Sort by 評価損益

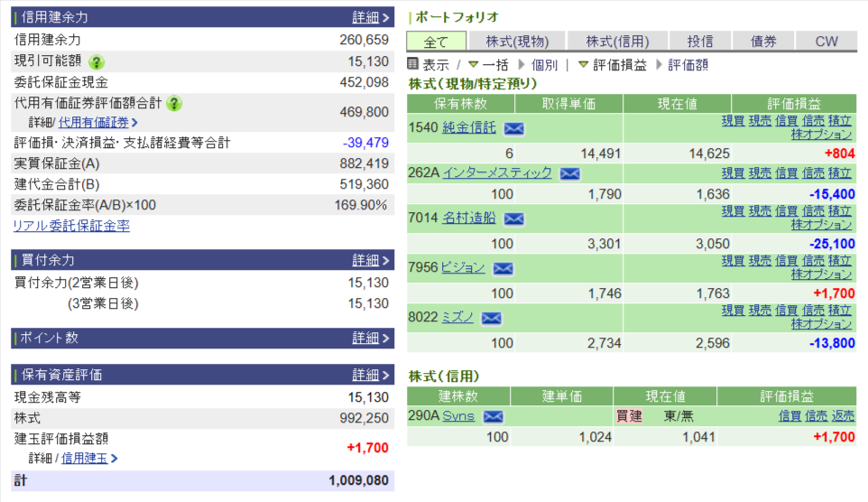coord(620,65)
